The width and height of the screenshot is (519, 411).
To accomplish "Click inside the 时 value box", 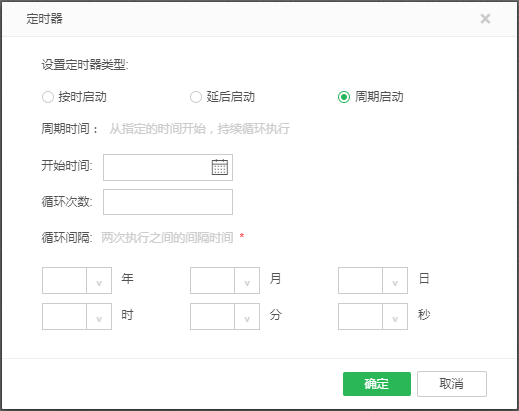I will (x=64, y=316).
